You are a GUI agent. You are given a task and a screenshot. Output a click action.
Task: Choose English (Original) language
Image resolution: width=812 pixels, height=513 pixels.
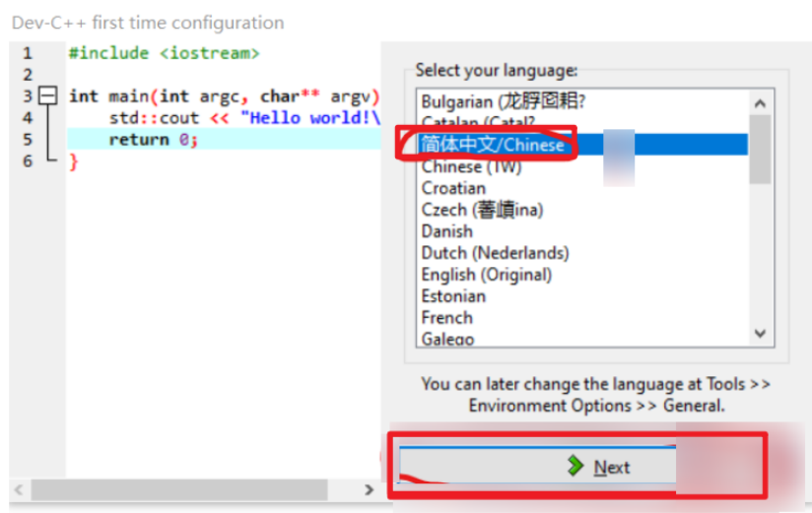pos(582,275)
